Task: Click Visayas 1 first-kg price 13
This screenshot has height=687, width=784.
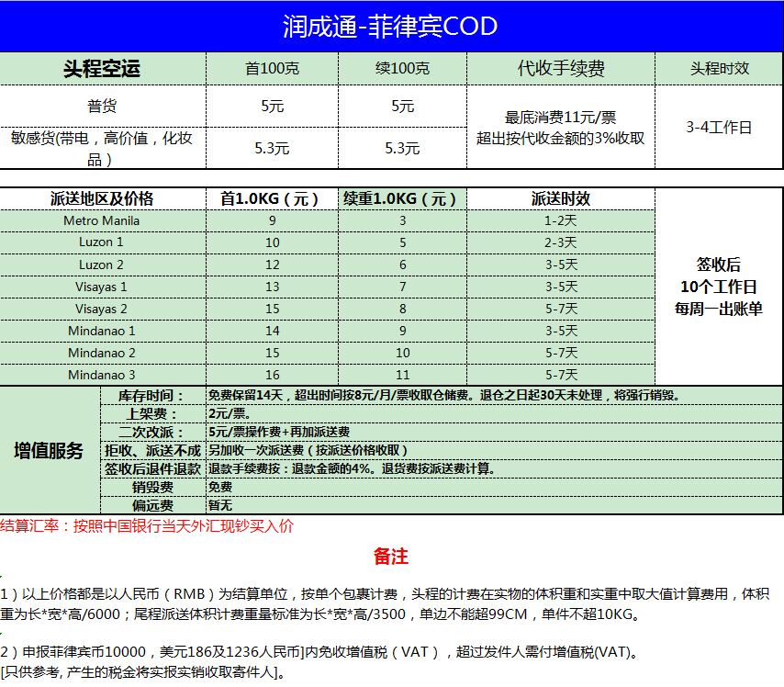Action: pos(272,287)
